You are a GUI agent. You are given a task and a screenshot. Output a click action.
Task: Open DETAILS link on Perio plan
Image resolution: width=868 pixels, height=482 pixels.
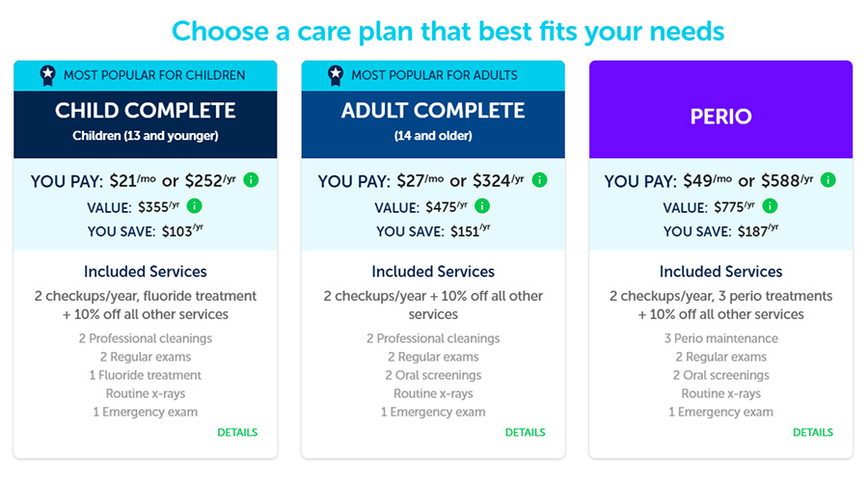(813, 432)
